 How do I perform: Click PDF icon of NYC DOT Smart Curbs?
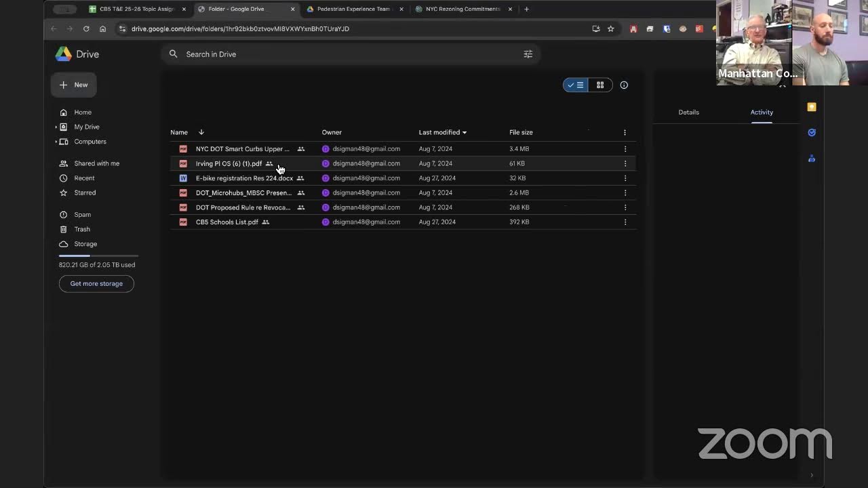(183, 149)
